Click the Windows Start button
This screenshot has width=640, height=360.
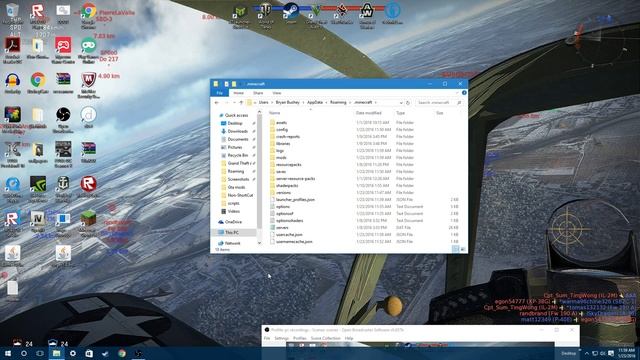[x=8, y=353]
